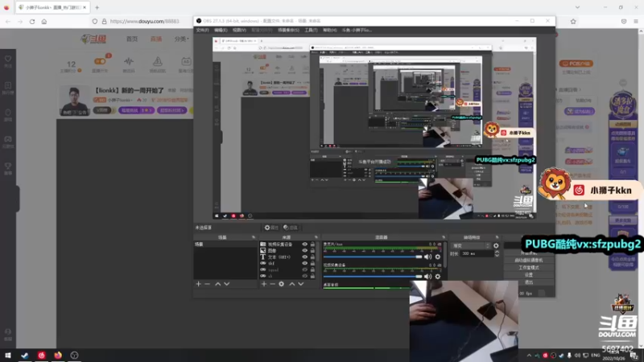
Task: Open the OBS 帮助(H) menu
Action: pos(329,30)
